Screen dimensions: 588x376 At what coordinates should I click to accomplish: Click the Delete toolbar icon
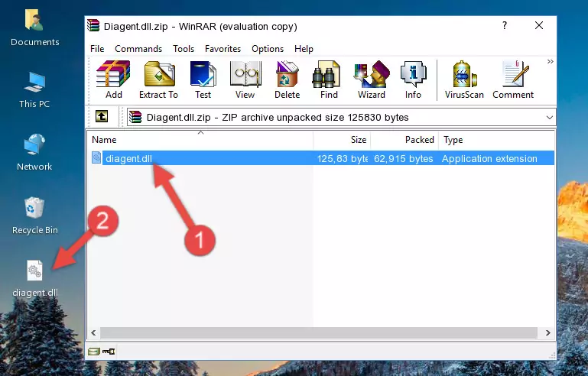pyautogui.click(x=288, y=79)
